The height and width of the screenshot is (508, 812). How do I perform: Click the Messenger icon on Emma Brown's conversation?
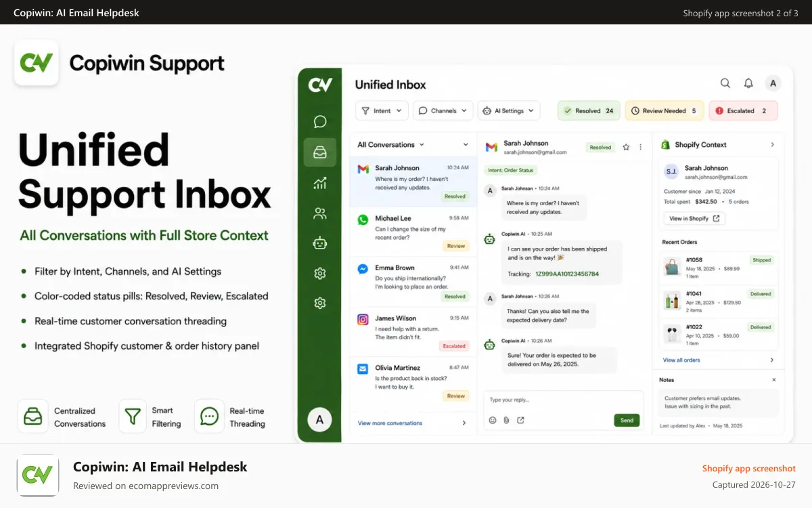click(363, 268)
